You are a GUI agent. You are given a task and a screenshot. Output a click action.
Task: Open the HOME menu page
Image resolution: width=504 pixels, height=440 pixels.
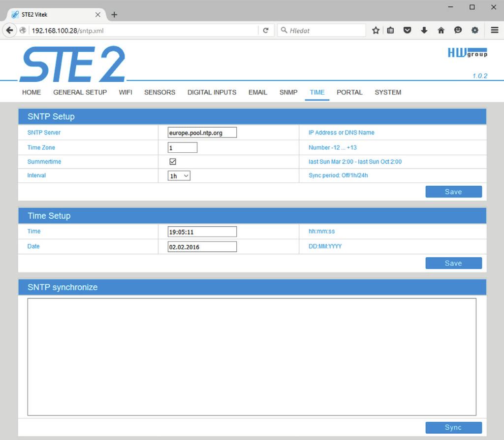(31, 92)
